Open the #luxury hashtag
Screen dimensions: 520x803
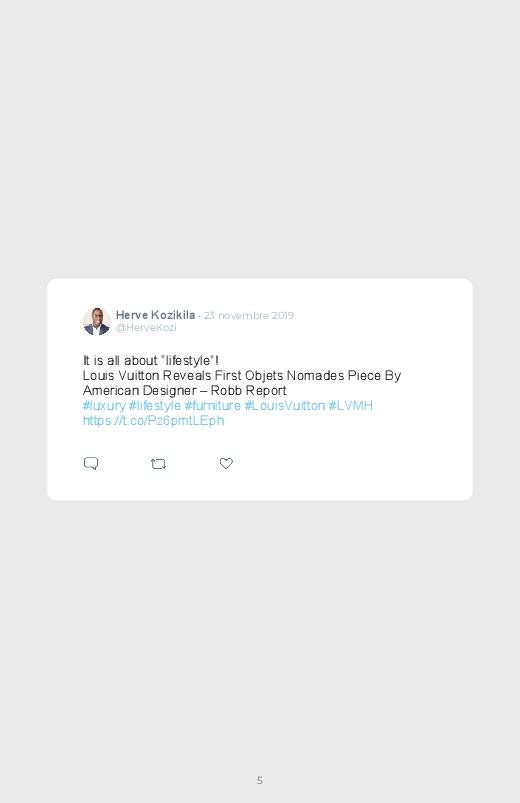pos(104,406)
